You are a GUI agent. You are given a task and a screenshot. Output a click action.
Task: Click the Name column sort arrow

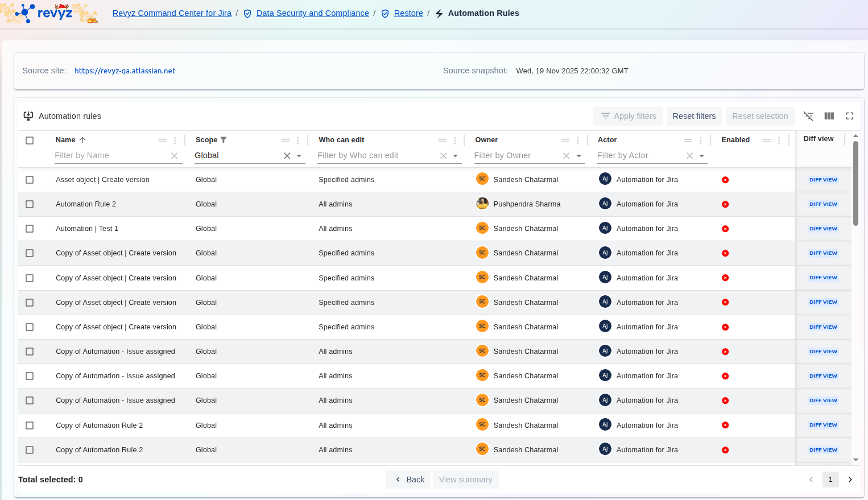pyautogui.click(x=82, y=140)
